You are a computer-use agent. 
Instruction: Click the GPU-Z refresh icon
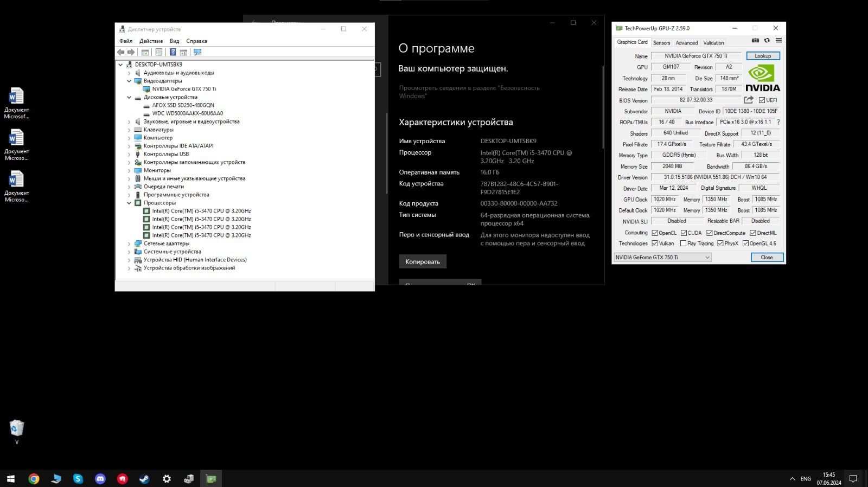click(x=767, y=40)
